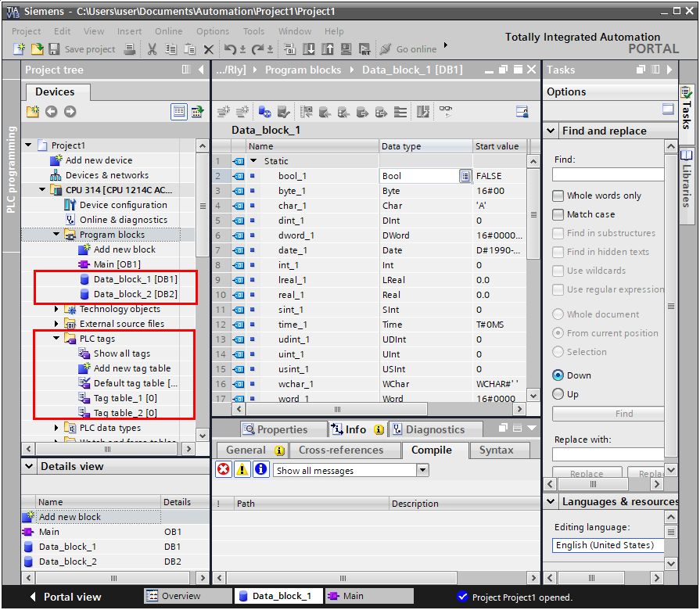Viewport: 700px width, 610px height.
Task: Click the Cut scissors icon in toolbar
Action: click(152, 49)
